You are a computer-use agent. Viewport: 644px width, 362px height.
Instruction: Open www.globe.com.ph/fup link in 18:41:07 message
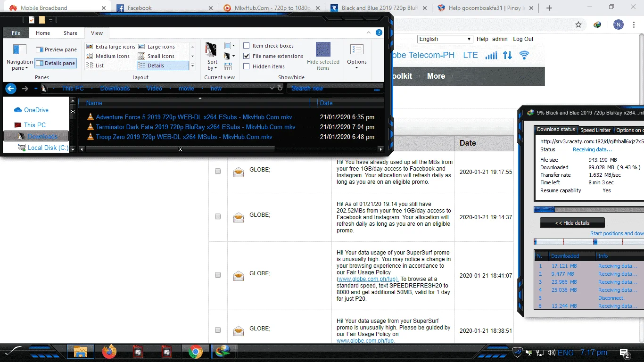pos(367,279)
